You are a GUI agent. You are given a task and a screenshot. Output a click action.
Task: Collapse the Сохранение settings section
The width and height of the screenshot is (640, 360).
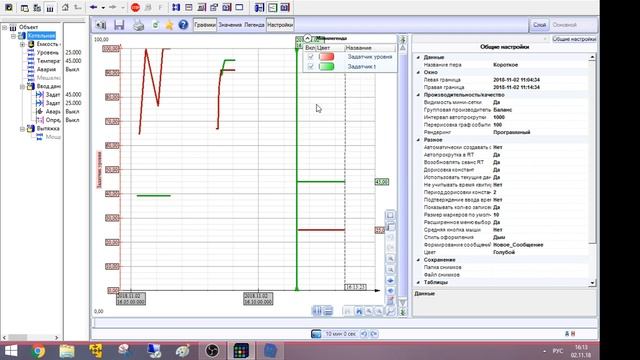click(418, 260)
